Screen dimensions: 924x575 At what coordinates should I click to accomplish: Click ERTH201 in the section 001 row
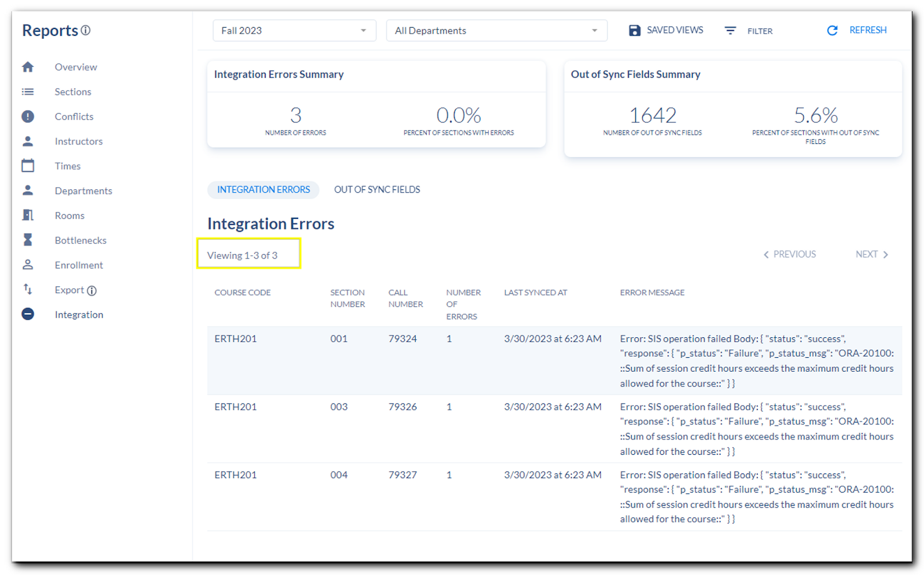tap(235, 339)
